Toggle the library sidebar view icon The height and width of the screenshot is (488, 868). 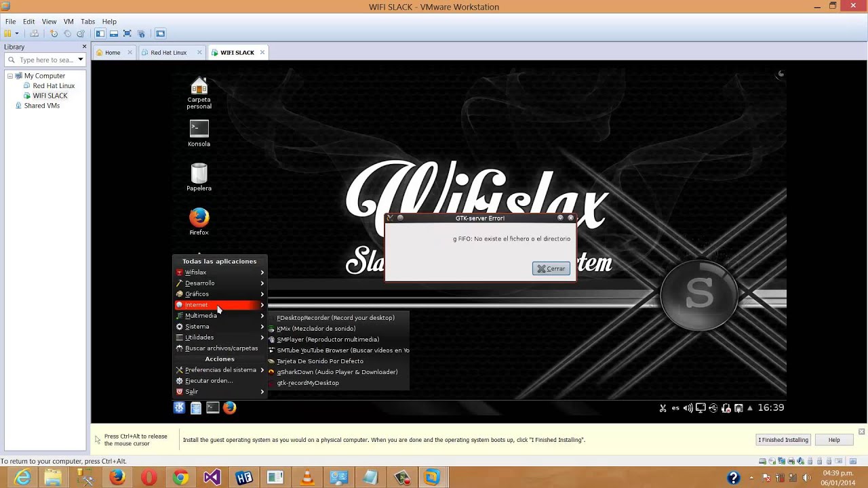pyautogui.click(x=100, y=33)
